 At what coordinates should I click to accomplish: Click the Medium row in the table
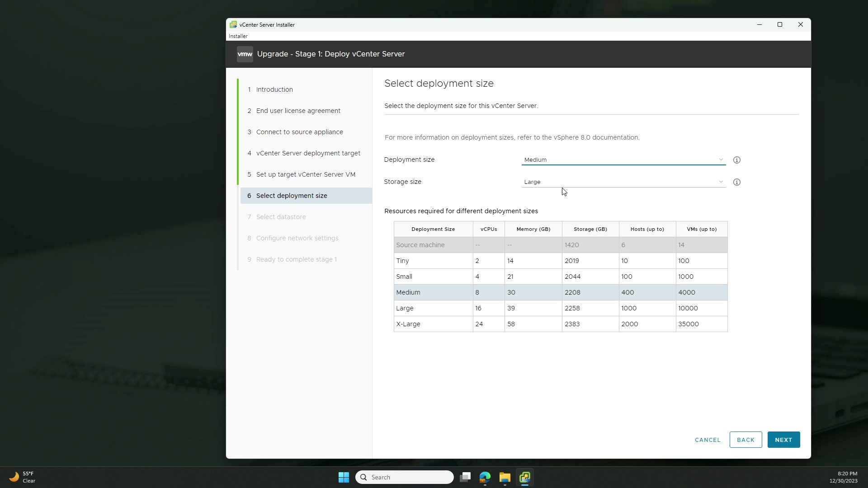pos(561,292)
